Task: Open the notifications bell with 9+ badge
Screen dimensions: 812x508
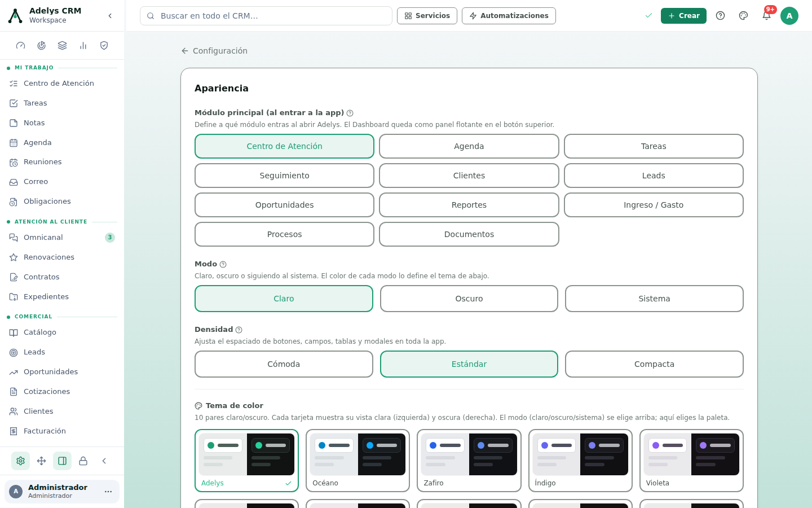Action: 766,16
